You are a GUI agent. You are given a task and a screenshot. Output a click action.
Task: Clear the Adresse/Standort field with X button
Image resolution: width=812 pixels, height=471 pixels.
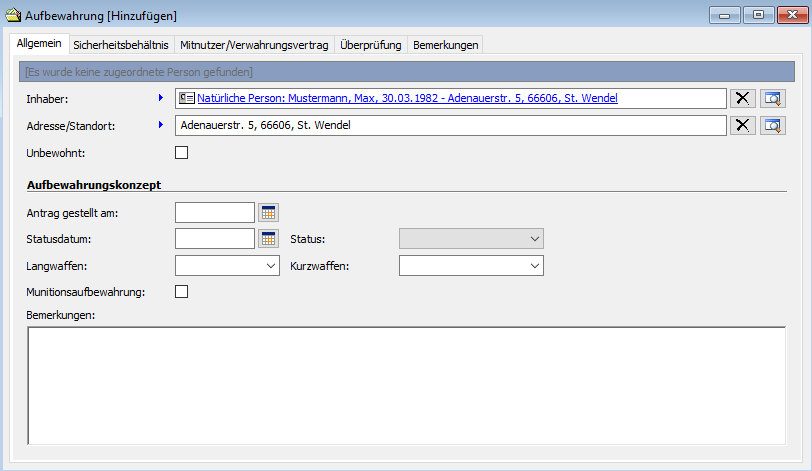point(742,125)
